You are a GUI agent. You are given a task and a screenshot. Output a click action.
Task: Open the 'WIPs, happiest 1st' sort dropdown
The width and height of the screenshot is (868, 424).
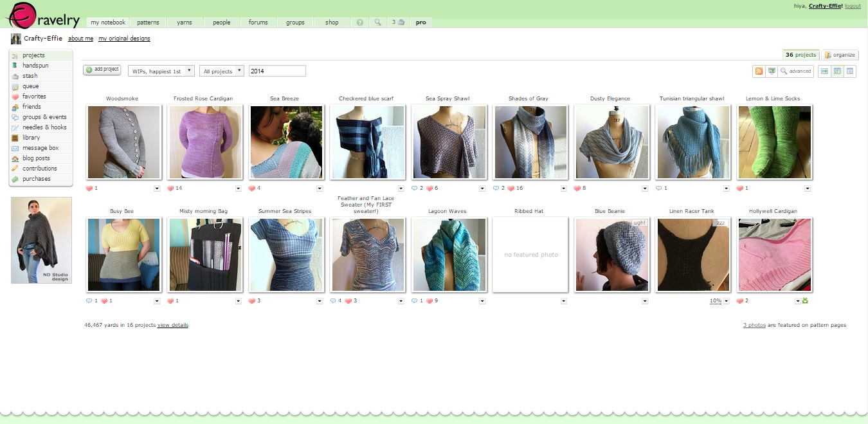pos(161,71)
